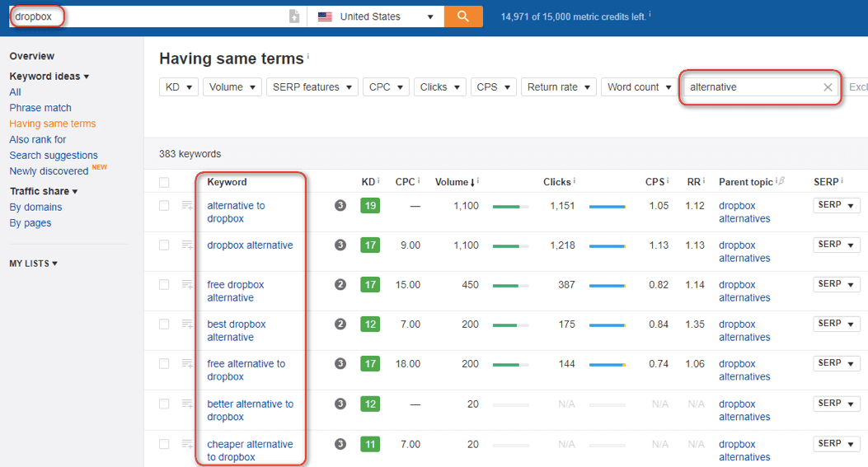Click volume bar in 'alternative to dropbox' row
868x467 pixels.
coord(510,207)
